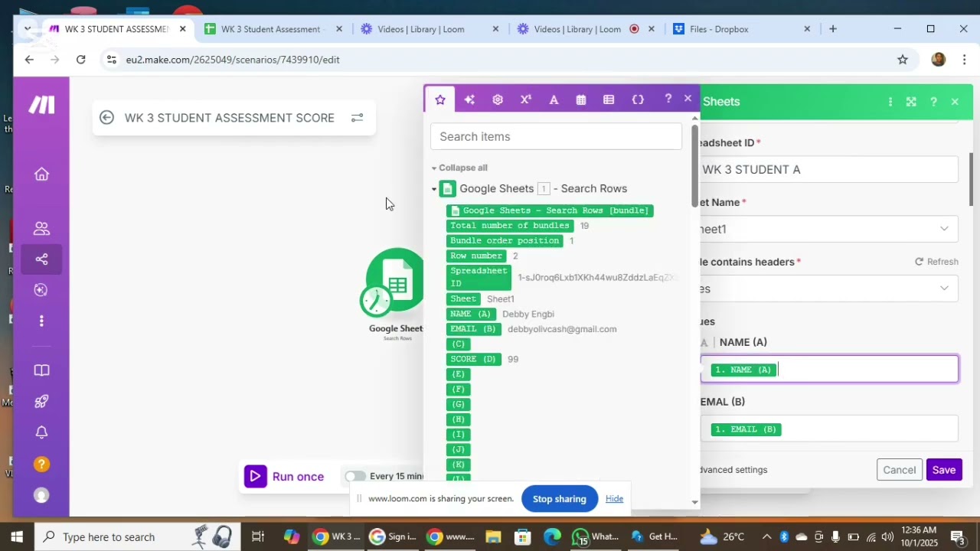This screenshot has height=551, width=980.
Task: Open the user profile avatar in sidebar
Action: [x=41, y=496]
